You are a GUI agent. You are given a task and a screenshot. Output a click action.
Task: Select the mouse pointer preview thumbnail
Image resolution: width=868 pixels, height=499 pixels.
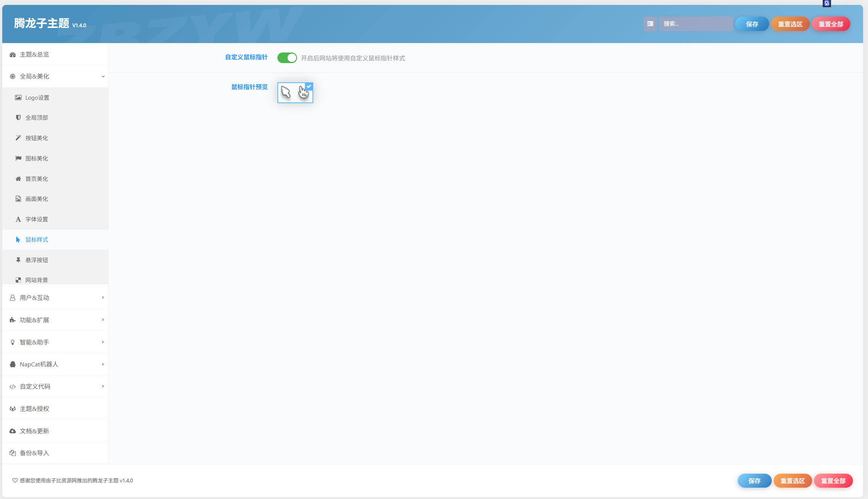point(295,93)
